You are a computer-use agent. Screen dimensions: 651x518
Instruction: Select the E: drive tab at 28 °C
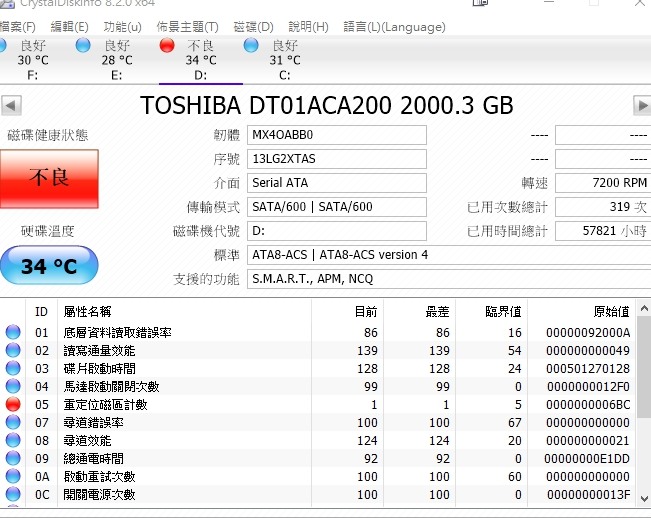click(x=117, y=60)
